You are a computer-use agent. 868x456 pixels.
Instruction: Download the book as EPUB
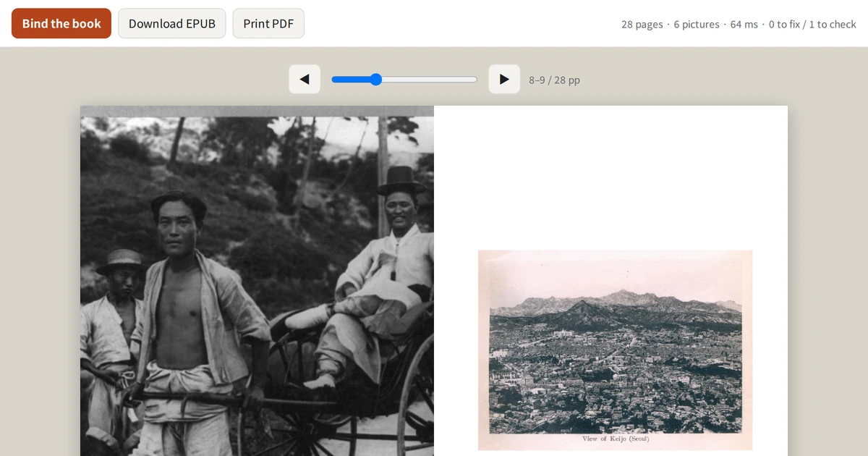click(x=172, y=23)
